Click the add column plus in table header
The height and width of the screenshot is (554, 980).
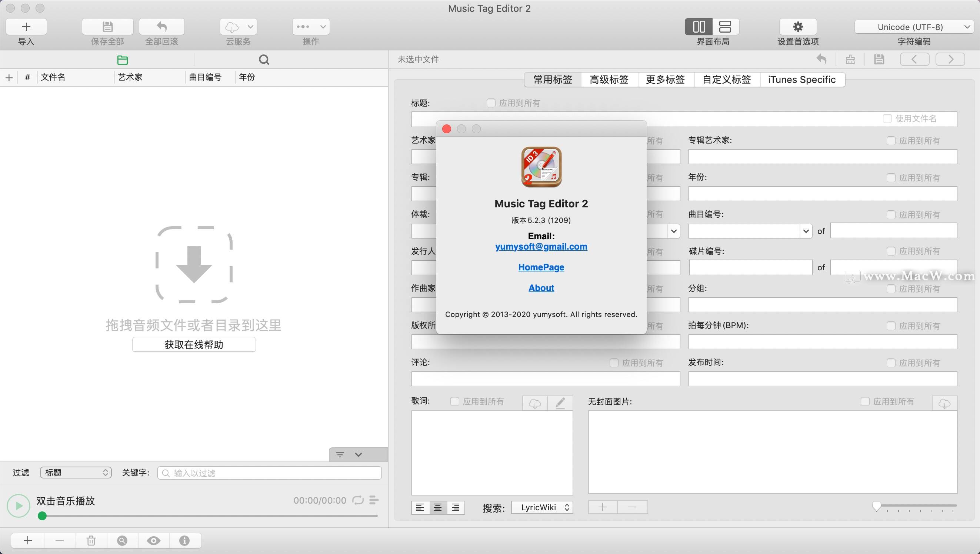9,78
